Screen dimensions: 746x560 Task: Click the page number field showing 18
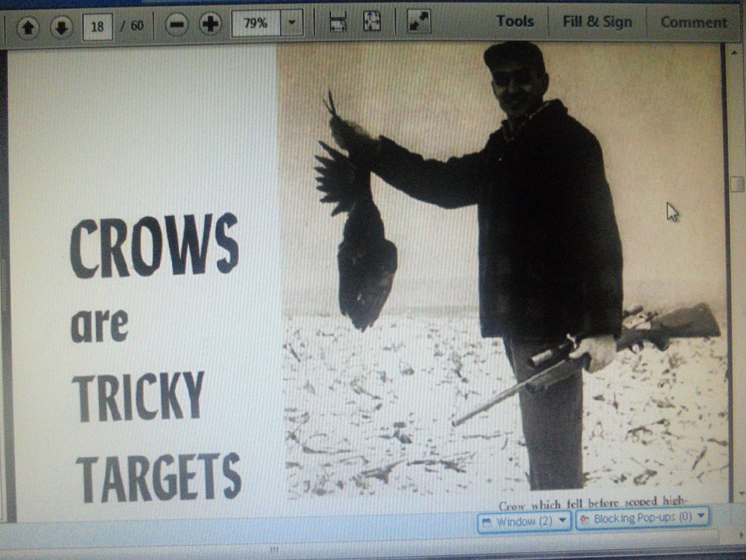click(97, 26)
